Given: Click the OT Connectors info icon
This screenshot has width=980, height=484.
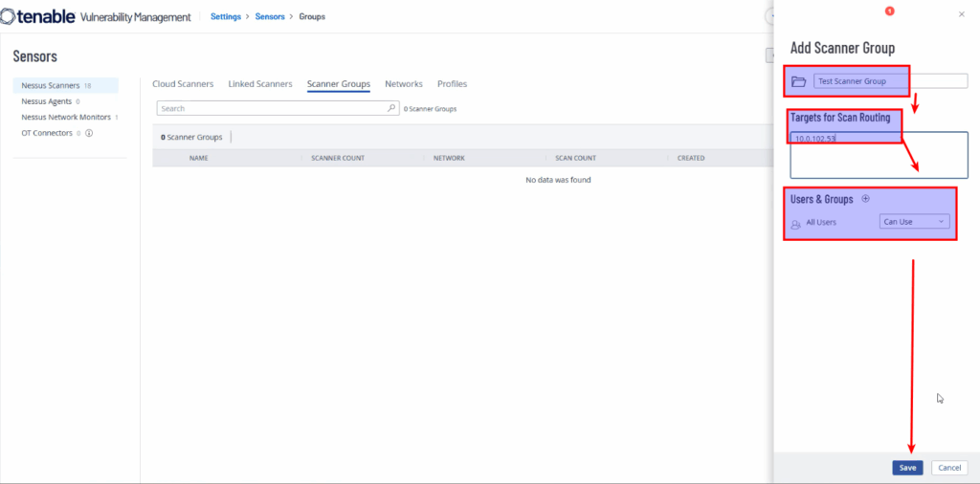Looking at the screenshot, I should [x=89, y=133].
